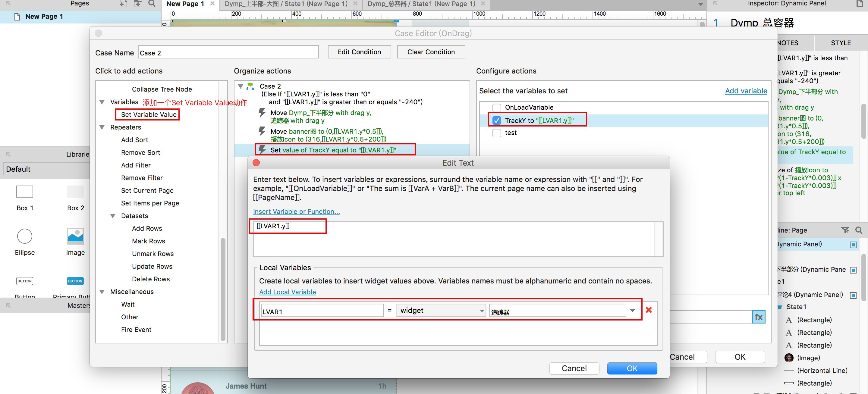Viewport: 868px width, 394px height.
Task: Switch to the Dymp_总容器 State1 tab
Action: tap(421, 4)
